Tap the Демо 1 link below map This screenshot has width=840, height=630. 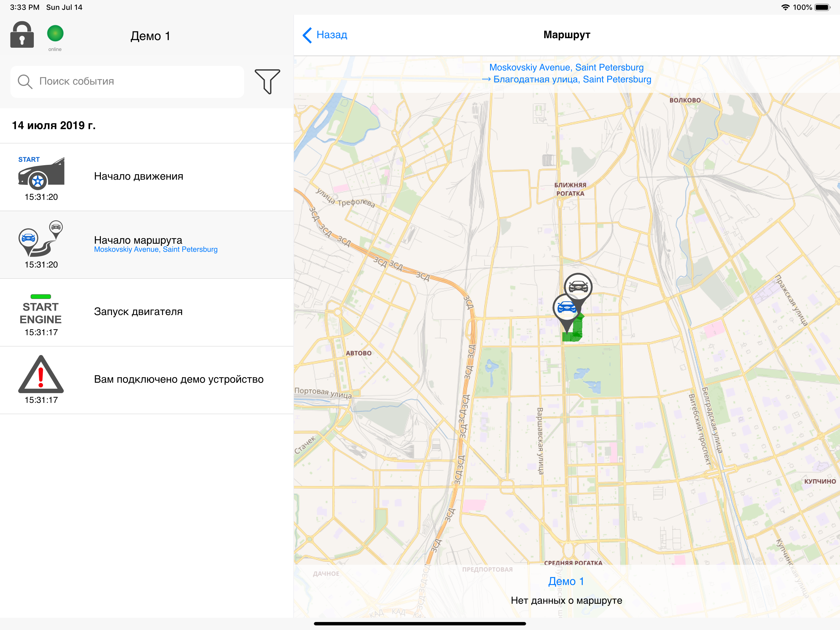[566, 581]
